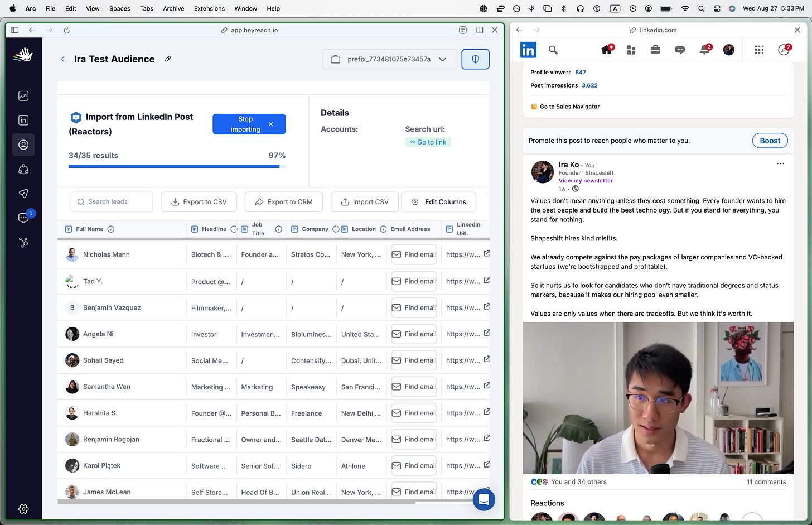The image size is (812, 525).
Task: Open LinkedIn My Network icon
Action: click(x=631, y=50)
